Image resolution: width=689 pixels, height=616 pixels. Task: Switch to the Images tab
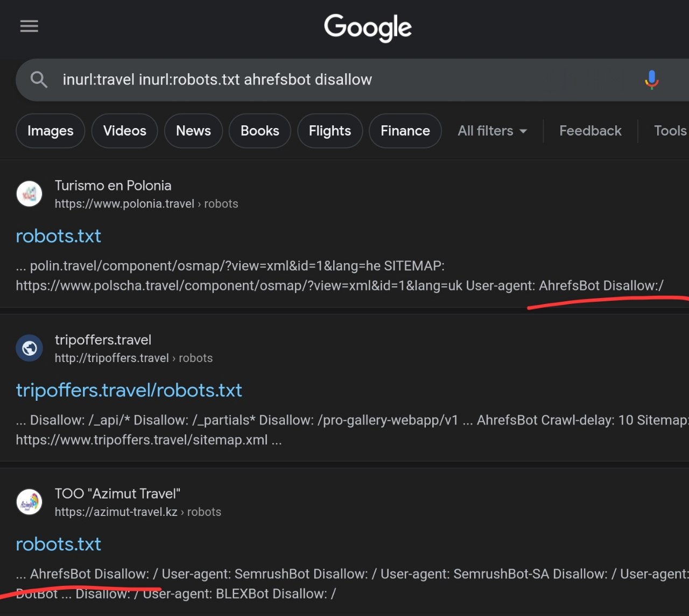51,131
